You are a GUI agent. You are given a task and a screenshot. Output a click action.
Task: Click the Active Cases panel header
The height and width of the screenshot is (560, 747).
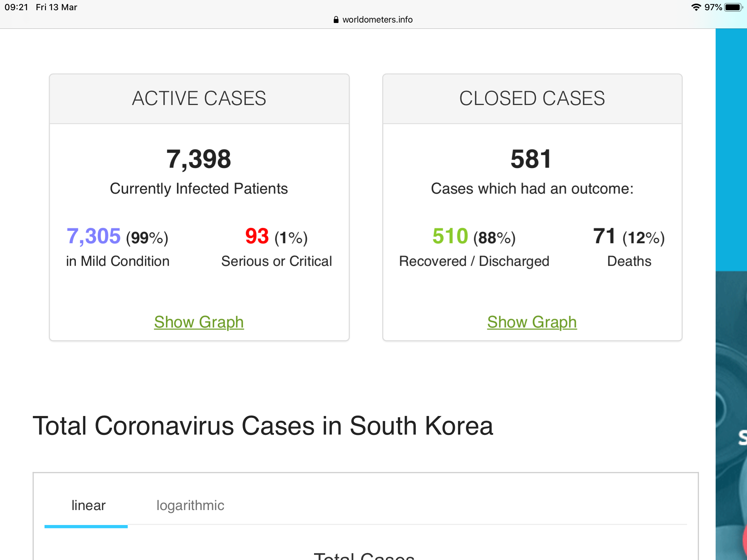coord(199,98)
